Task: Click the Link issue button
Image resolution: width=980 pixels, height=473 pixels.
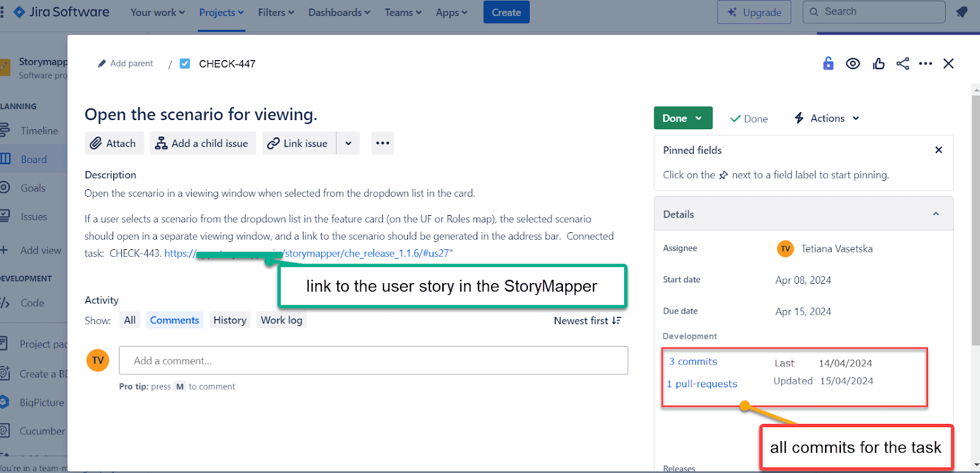Action: point(299,143)
